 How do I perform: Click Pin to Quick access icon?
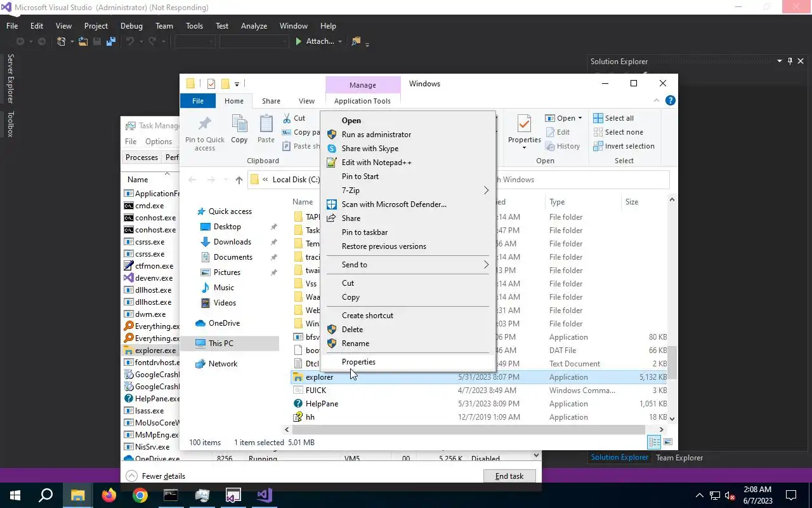point(204,125)
